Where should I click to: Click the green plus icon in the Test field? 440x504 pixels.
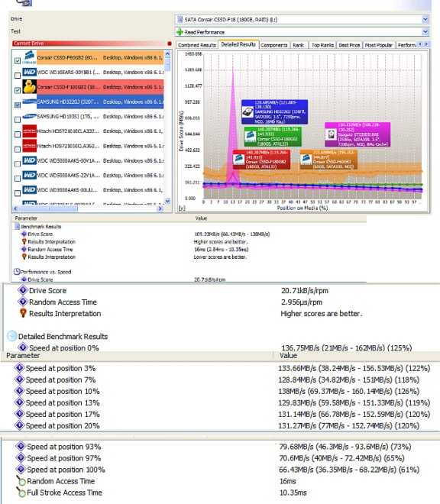180,32
